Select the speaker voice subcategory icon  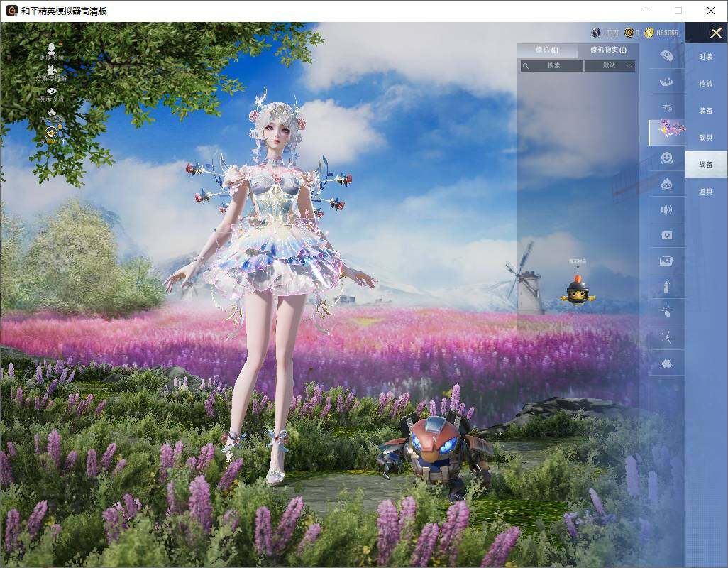[666, 210]
